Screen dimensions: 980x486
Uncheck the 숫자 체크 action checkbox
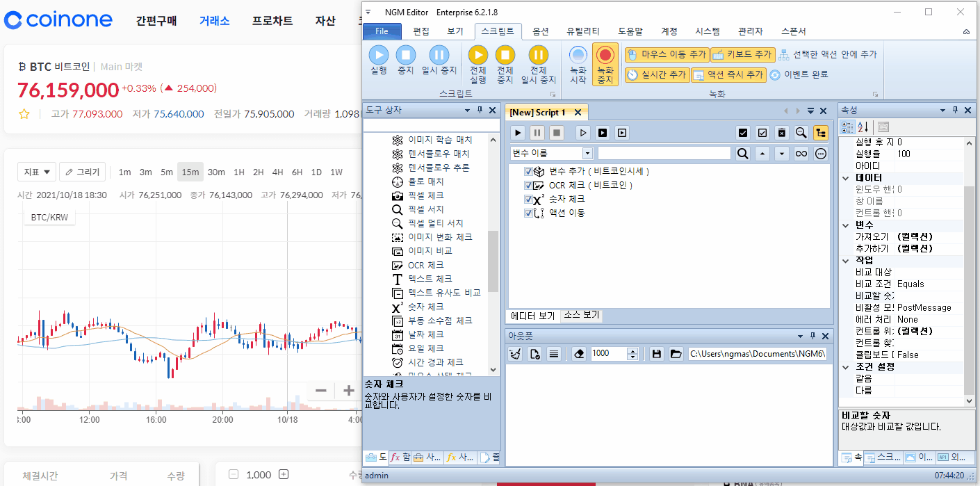click(x=529, y=199)
